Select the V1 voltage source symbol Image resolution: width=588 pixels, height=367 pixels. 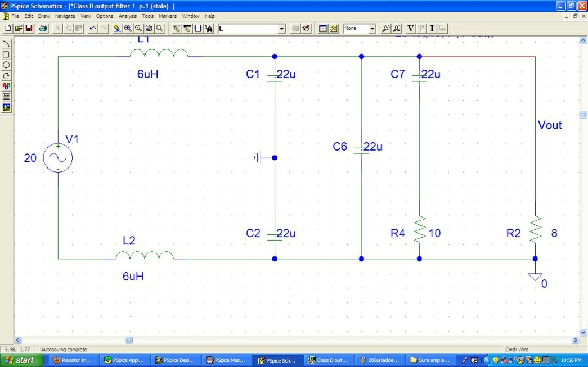pos(58,158)
